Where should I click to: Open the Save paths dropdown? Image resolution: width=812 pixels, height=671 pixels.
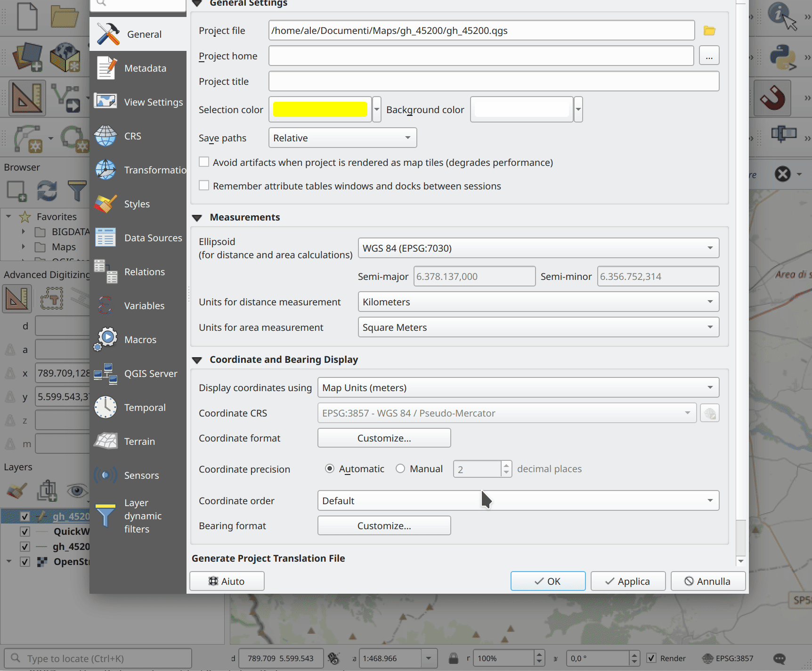click(342, 138)
